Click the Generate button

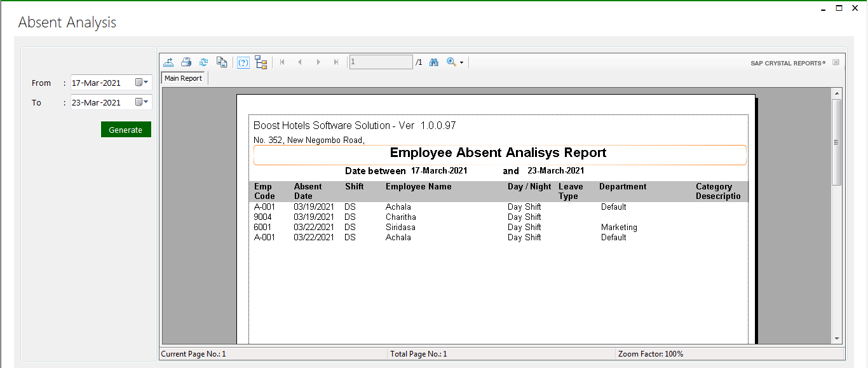126,130
